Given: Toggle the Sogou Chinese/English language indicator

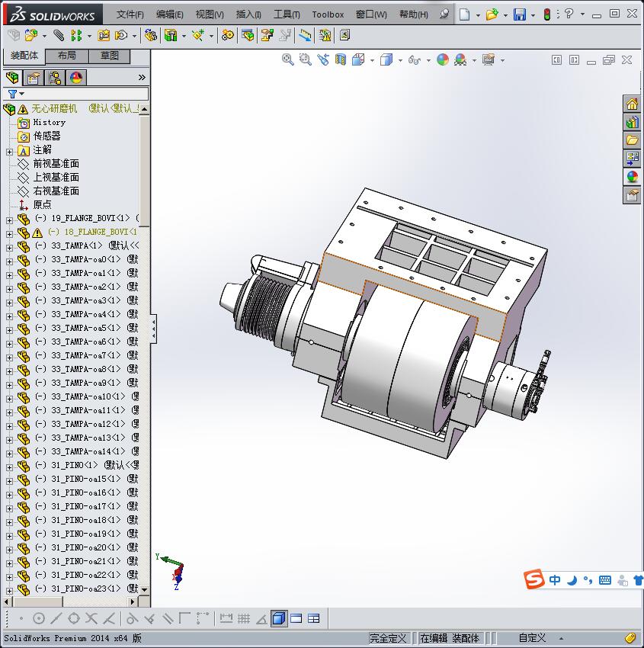Looking at the screenshot, I should [555, 580].
